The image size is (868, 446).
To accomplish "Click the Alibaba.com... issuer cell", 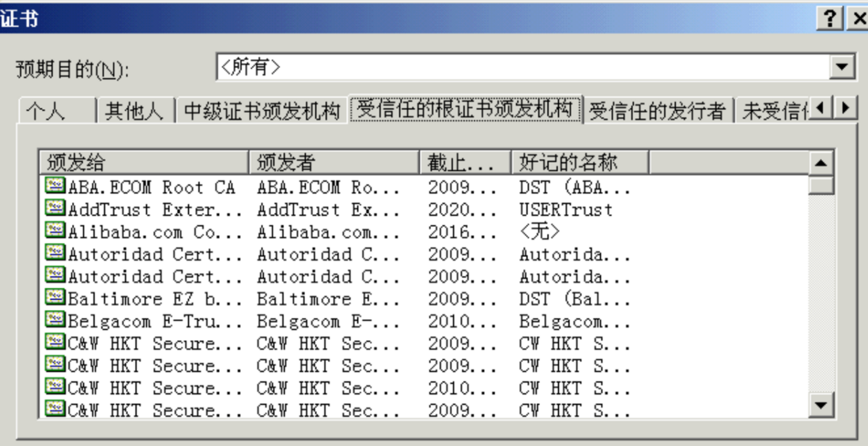I will (x=328, y=232).
